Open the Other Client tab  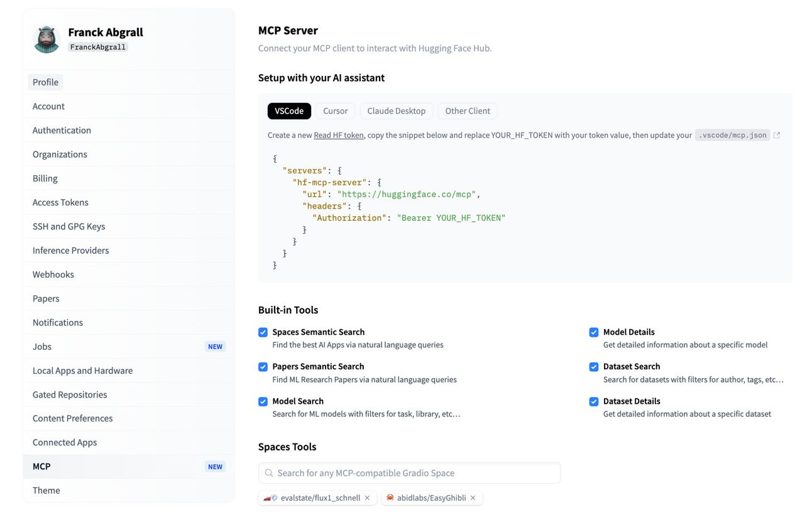(468, 111)
